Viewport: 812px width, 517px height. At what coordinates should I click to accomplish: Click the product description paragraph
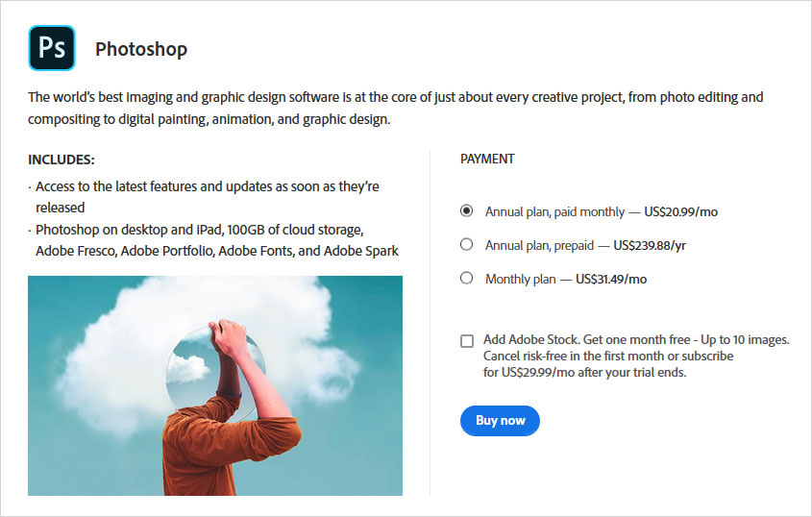point(395,109)
